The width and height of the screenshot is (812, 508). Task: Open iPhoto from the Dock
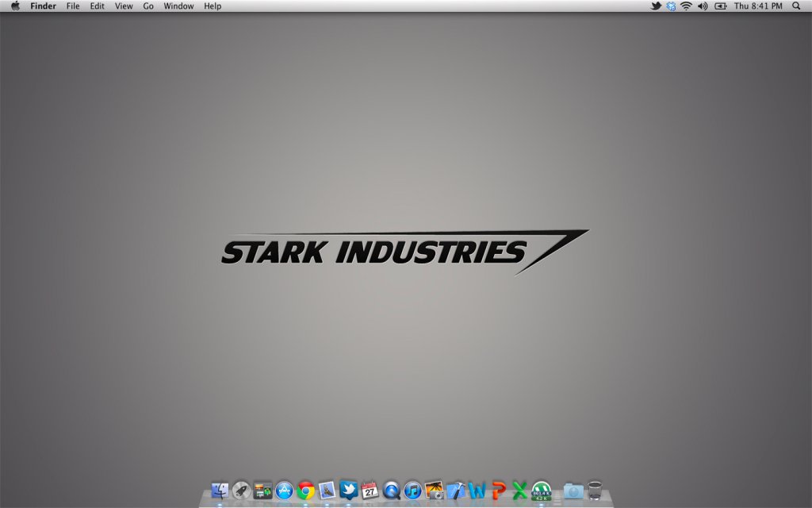click(434, 490)
